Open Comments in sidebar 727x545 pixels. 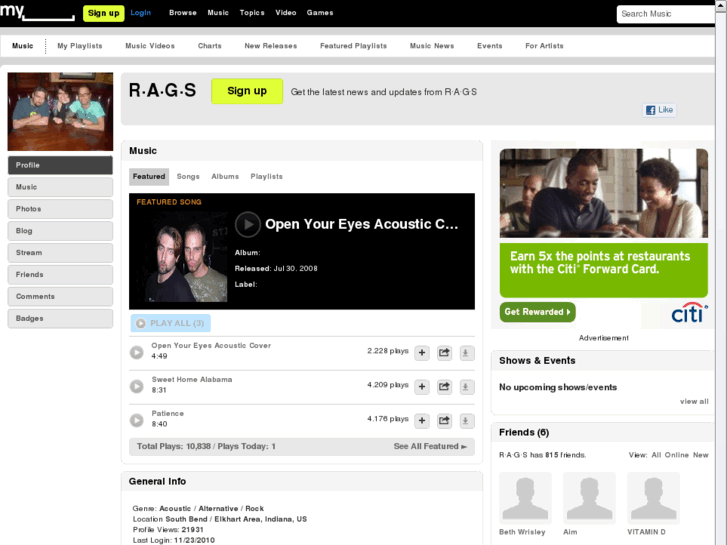coord(60,296)
